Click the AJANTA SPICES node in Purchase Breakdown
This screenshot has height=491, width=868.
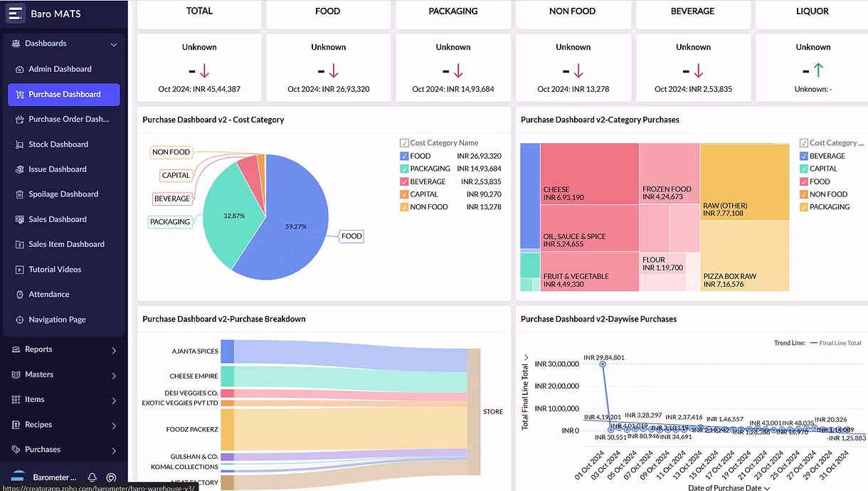227,352
